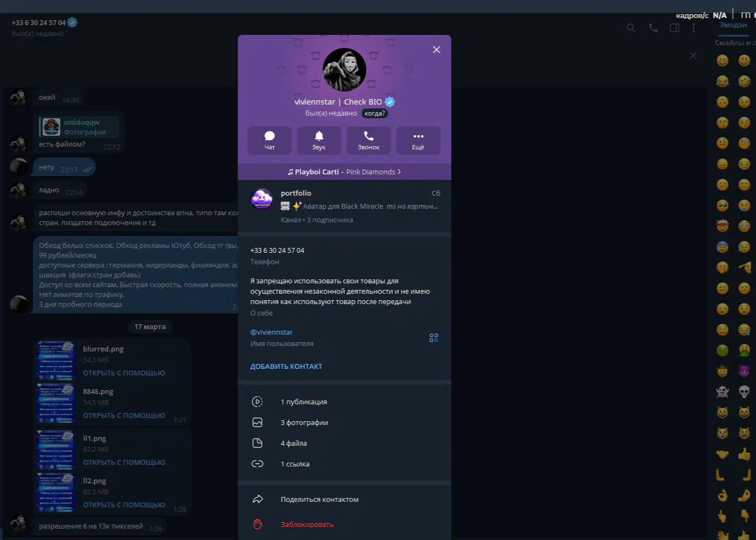Toggle the side panel icon in header
Screen dimensions: 756x540
(x=674, y=28)
